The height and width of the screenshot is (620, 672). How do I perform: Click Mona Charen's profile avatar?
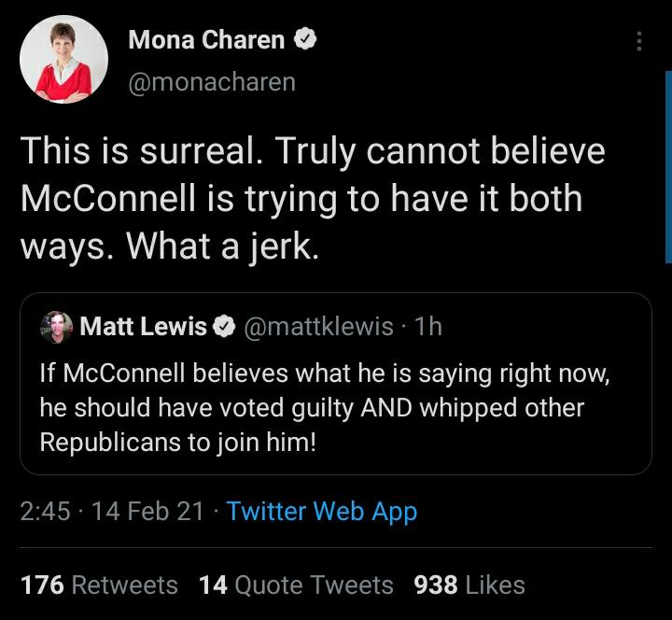[x=63, y=60]
